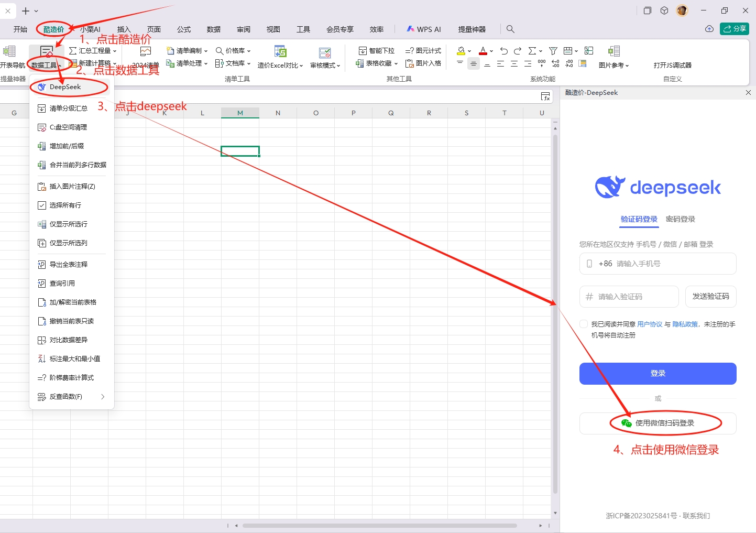Switch to the 密码登录 tab
This screenshot has width=756, height=533.
pyautogui.click(x=680, y=219)
